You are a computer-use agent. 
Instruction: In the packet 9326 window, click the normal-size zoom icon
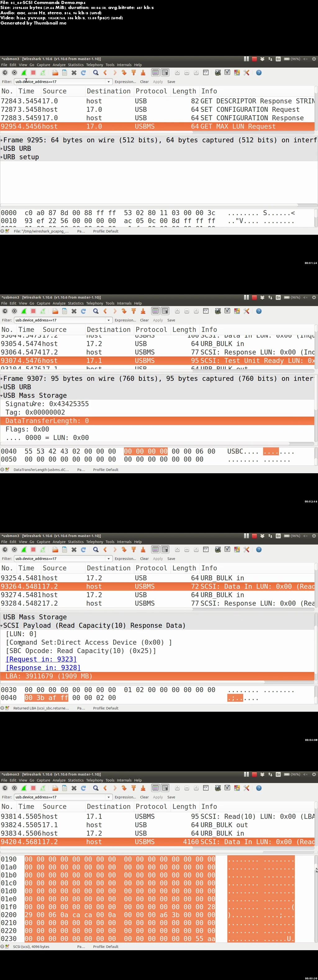tap(196, 549)
